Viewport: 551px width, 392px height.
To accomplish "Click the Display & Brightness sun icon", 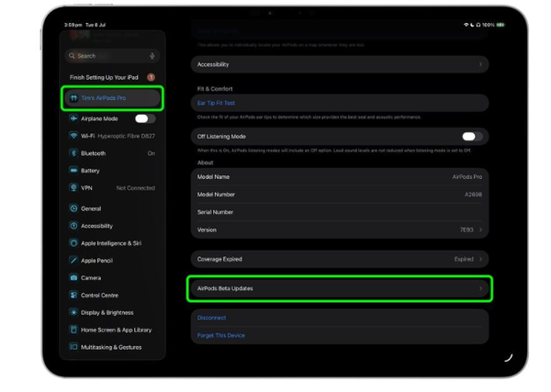I will [73, 312].
